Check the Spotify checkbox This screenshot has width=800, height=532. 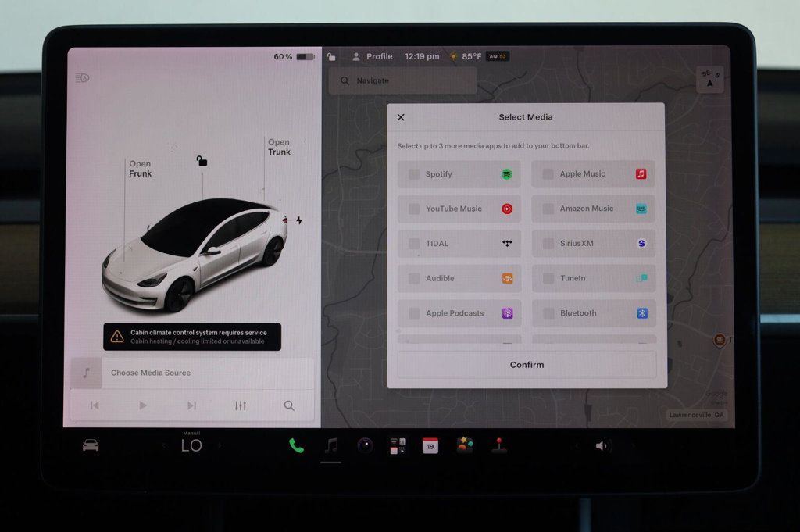click(x=414, y=174)
